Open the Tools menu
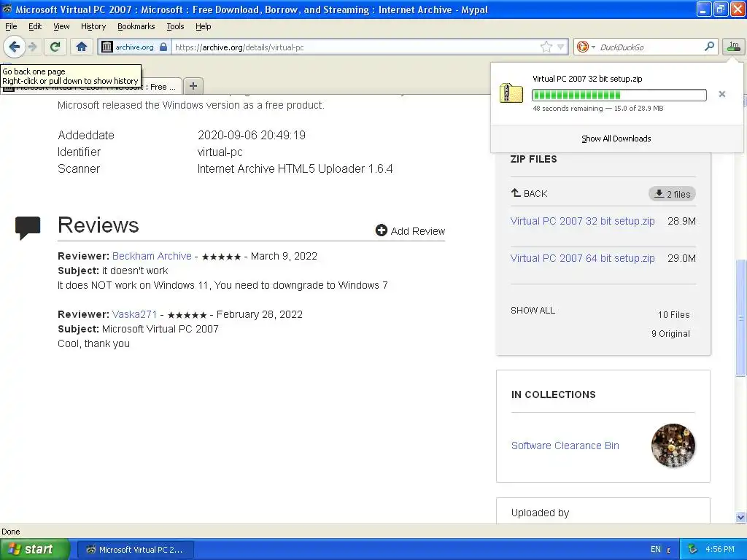 pyautogui.click(x=175, y=26)
